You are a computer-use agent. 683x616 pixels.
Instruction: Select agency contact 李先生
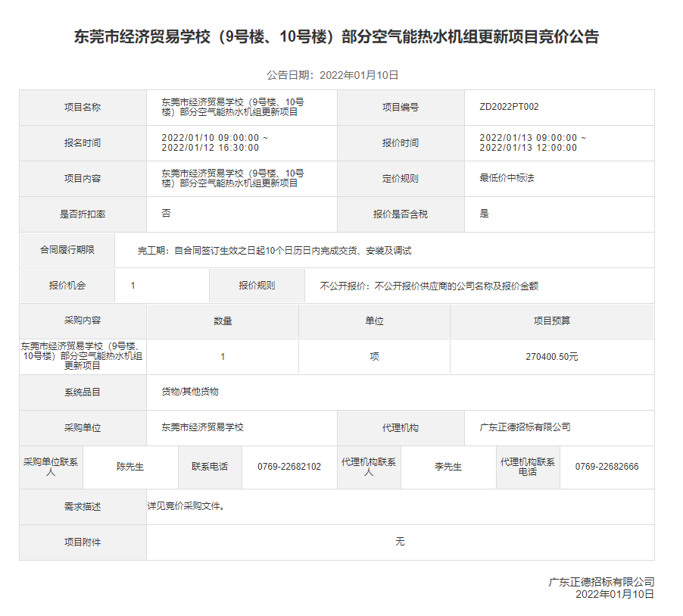coord(448,467)
